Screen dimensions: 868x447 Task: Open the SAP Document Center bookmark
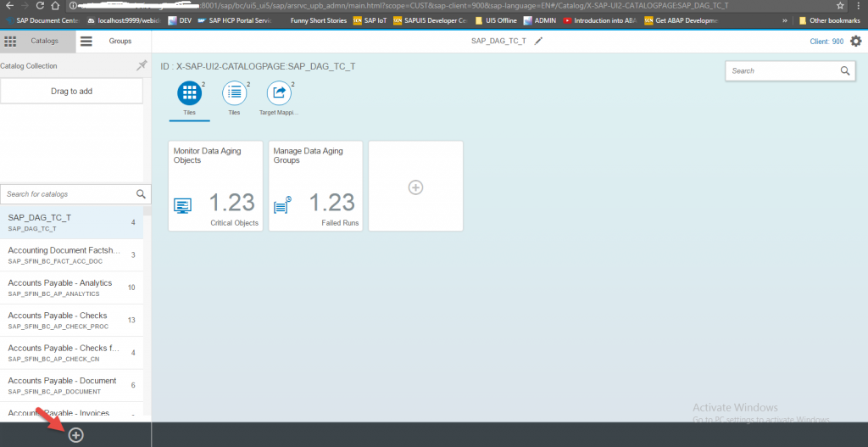[43, 20]
